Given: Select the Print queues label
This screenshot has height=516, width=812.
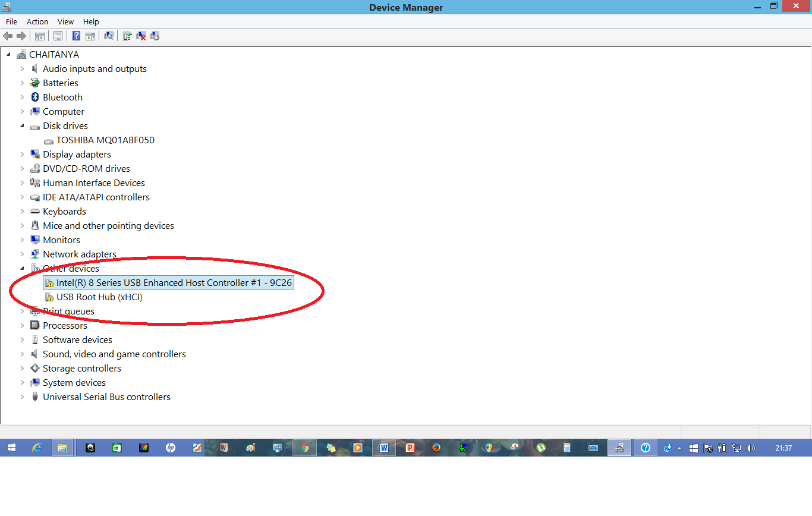Looking at the screenshot, I should [x=68, y=312].
